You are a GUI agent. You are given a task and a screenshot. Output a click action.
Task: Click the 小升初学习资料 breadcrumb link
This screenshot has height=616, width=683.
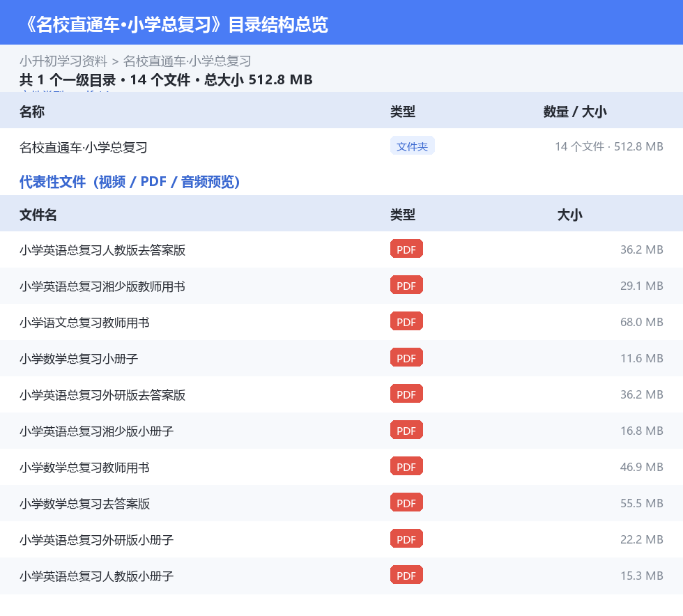click(63, 61)
